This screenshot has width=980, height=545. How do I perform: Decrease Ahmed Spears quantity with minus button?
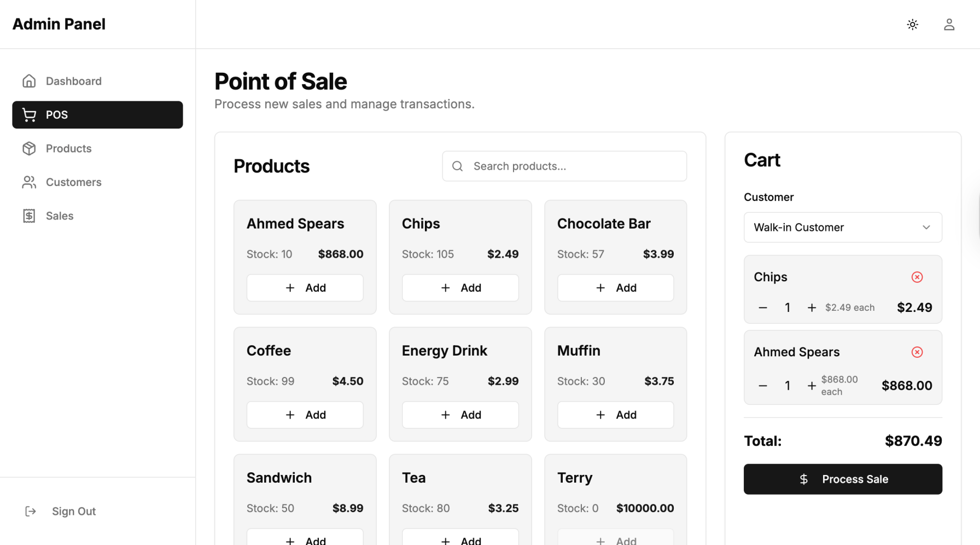(762, 385)
